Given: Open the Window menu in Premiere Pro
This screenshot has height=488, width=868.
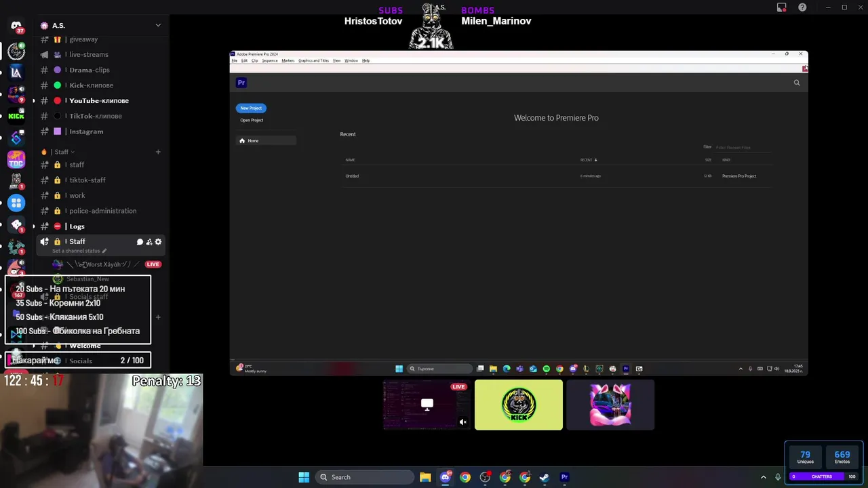Looking at the screenshot, I should pyautogui.click(x=351, y=60).
